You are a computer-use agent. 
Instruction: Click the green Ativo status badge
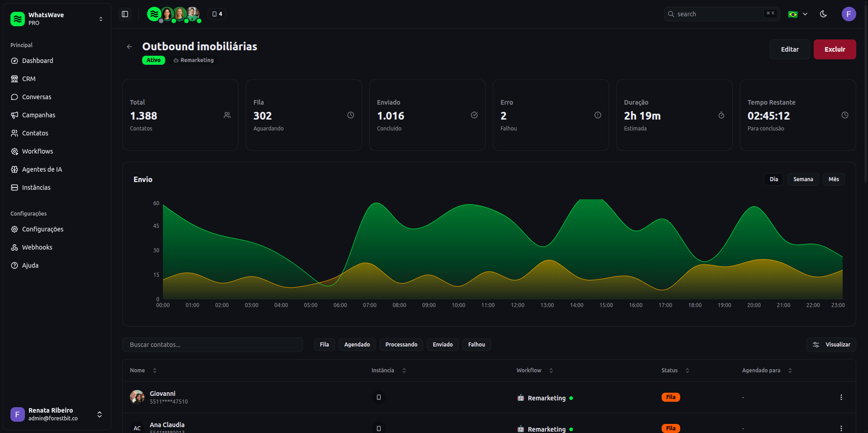[153, 60]
